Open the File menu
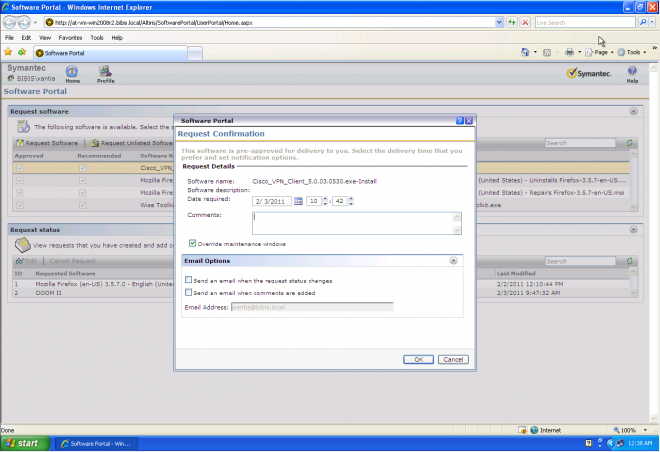Viewport: 660px width, 452px height. click(x=9, y=37)
